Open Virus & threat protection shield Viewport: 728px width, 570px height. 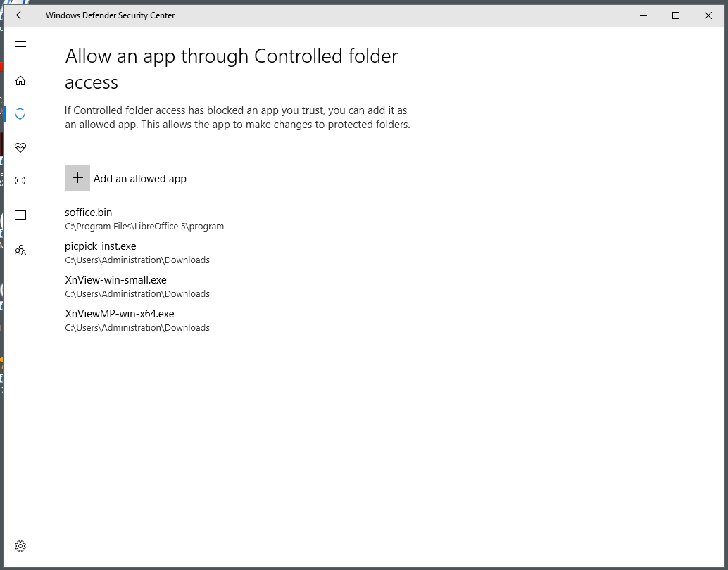coord(20,114)
